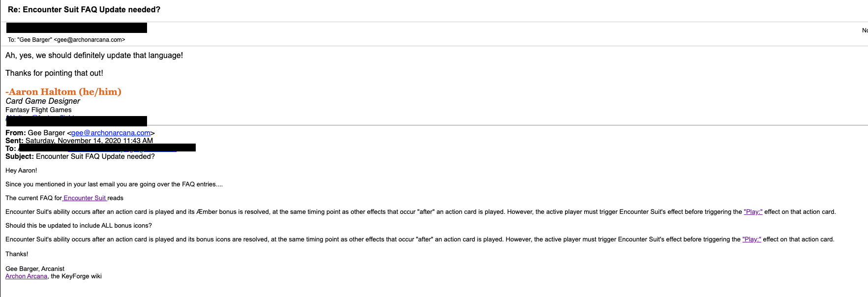Click the "Hey Aaron!" greeting
The image size is (868, 297).
click(x=21, y=171)
